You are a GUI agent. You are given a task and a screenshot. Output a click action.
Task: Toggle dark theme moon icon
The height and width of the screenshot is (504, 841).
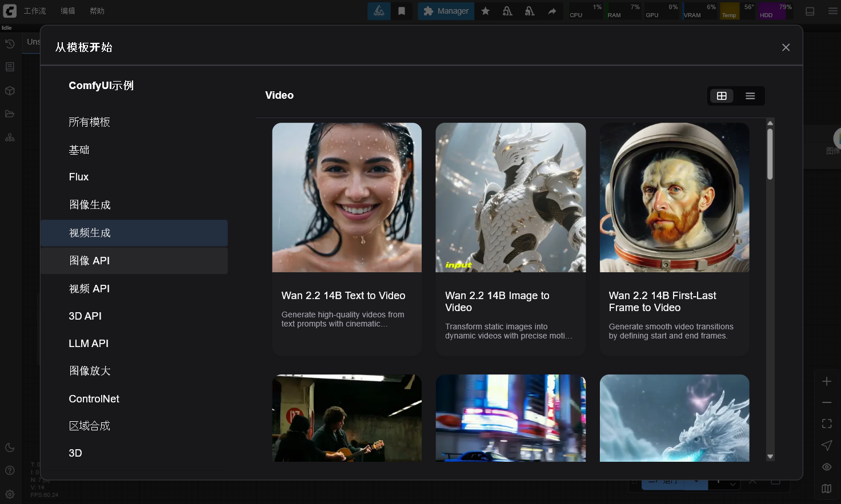click(10, 447)
